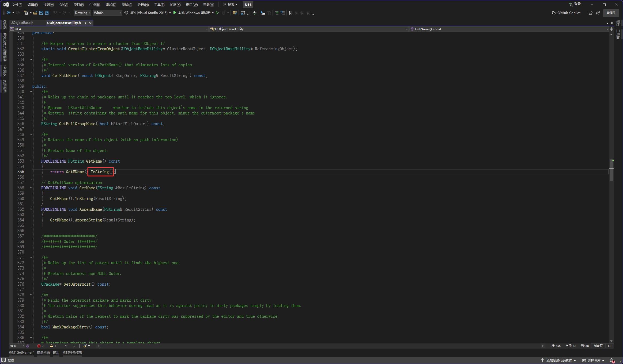Open GitHub Copilot in the toolbar

coord(566,13)
